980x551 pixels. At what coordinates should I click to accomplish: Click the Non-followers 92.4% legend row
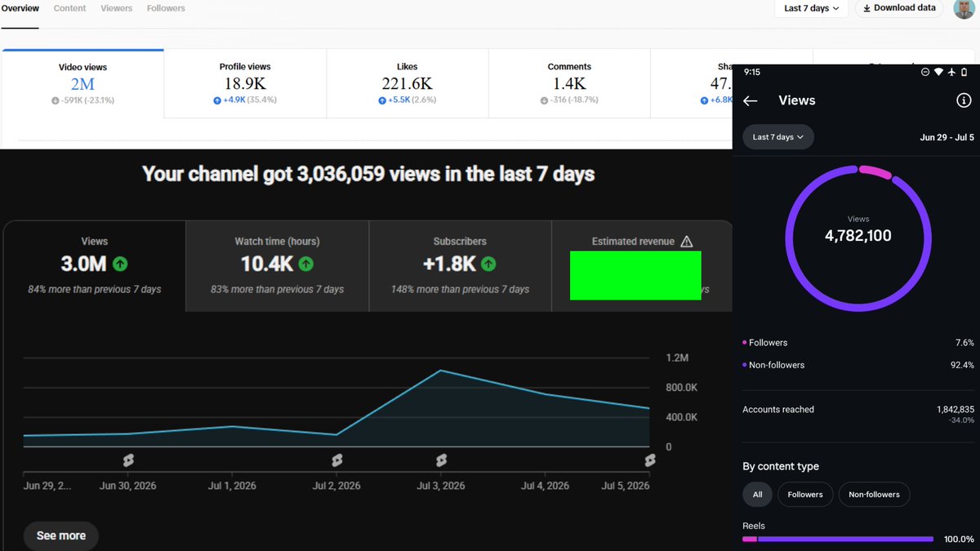coord(858,365)
